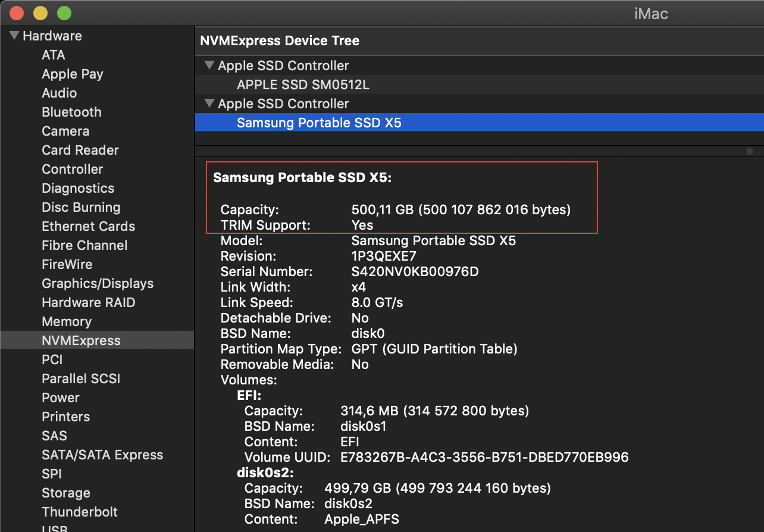Open the Camera category

pyautogui.click(x=65, y=131)
